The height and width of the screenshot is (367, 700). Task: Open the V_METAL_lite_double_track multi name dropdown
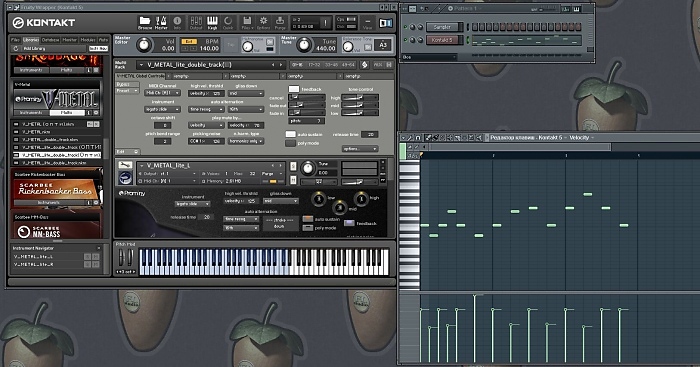pos(211,65)
